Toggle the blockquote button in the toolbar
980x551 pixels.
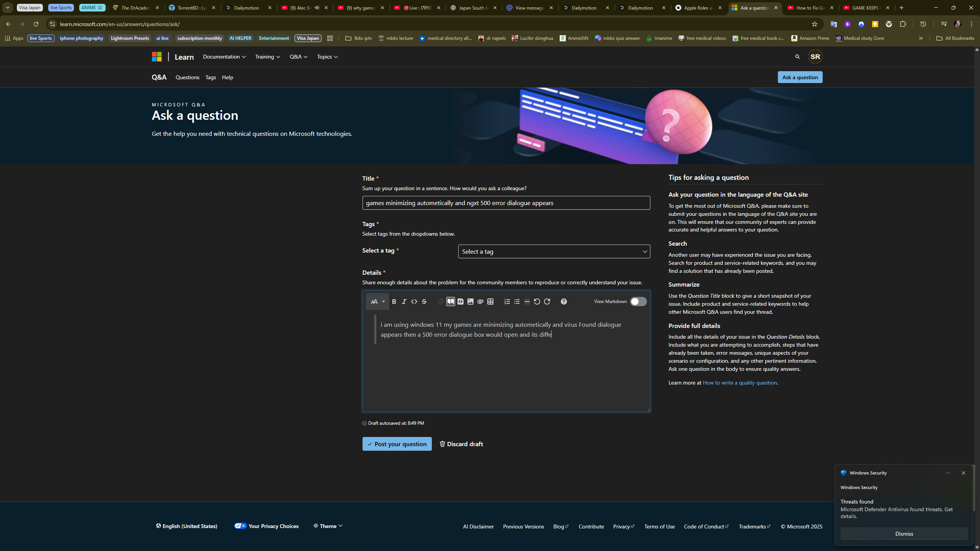click(451, 302)
